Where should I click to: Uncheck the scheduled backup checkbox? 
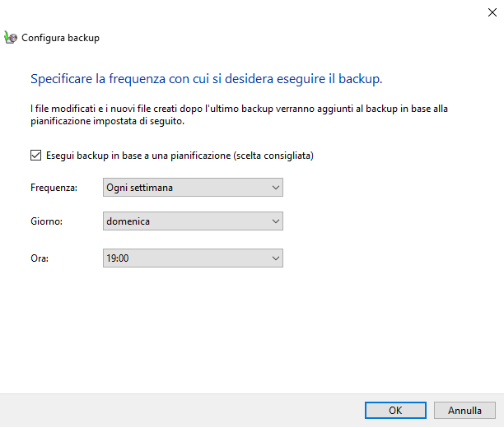pos(35,155)
